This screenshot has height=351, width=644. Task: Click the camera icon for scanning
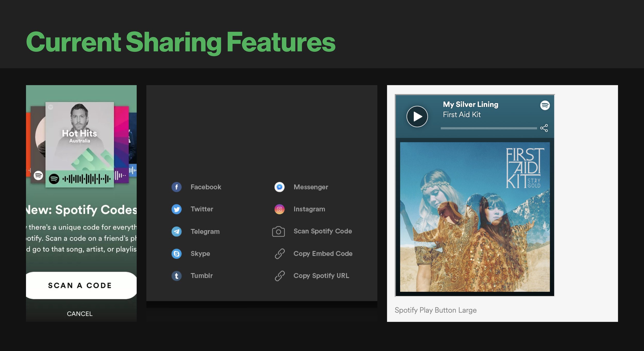(x=278, y=232)
